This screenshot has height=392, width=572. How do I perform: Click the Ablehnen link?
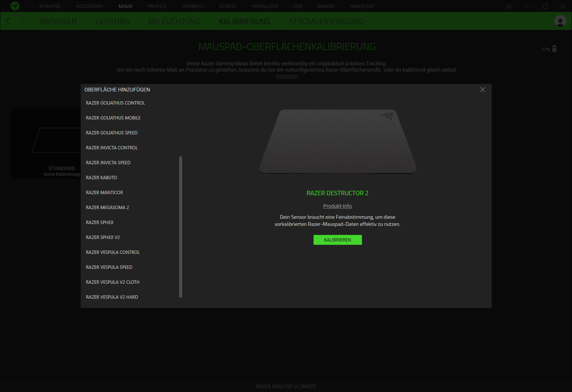point(287,76)
